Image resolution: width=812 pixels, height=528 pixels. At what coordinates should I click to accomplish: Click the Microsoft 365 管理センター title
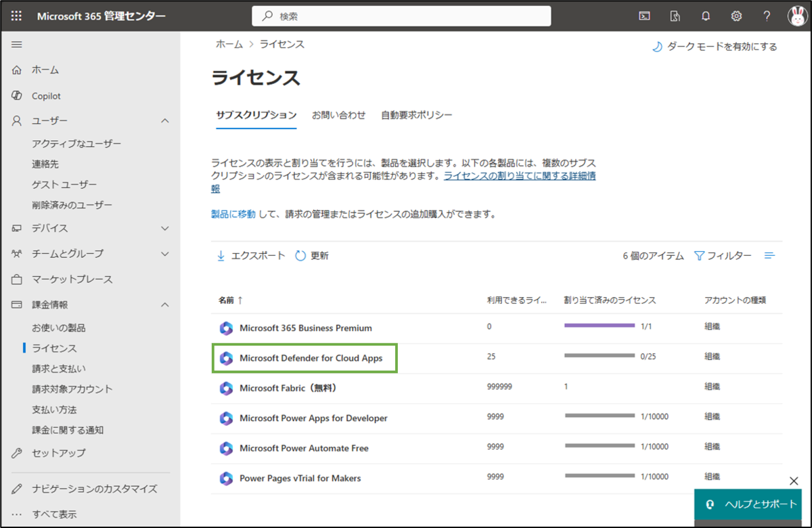coord(100,16)
